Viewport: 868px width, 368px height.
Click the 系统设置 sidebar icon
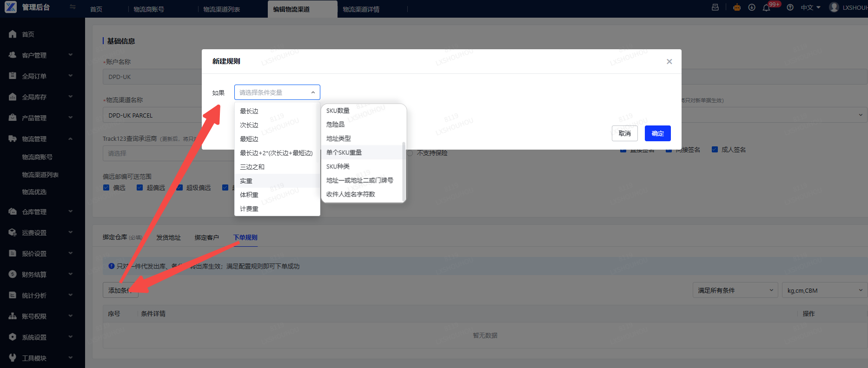pos(13,337)
